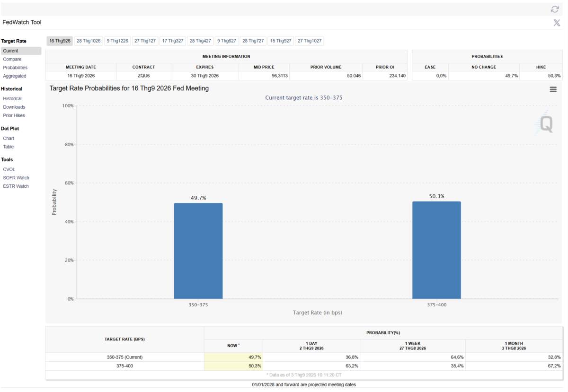Viewport: 568px width, 392px height.
Task: Click the '350-375 (Current)' row label
Action: pos(125,357)
